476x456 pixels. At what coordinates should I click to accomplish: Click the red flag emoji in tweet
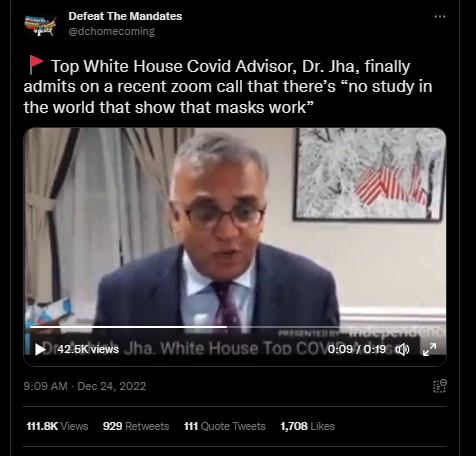click(36, 65)
